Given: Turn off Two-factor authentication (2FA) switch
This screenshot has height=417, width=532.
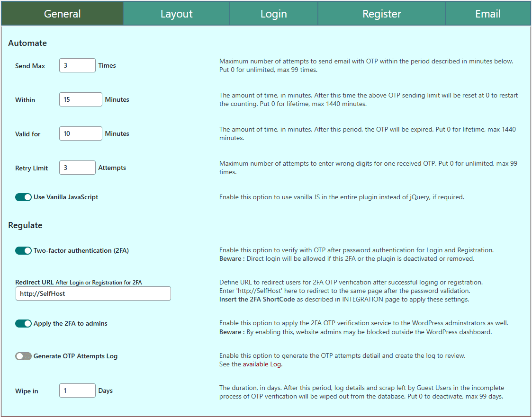Looking at the screenshot, I should coord(23,250).
